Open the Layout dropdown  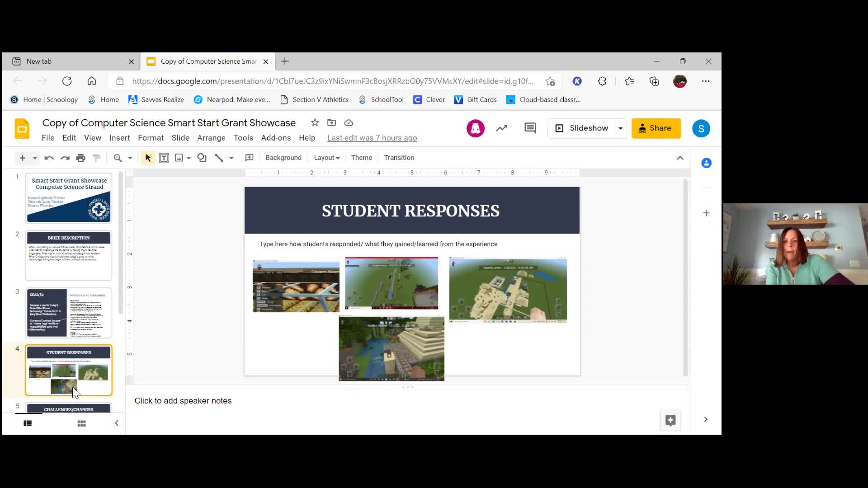click(326, 158)
